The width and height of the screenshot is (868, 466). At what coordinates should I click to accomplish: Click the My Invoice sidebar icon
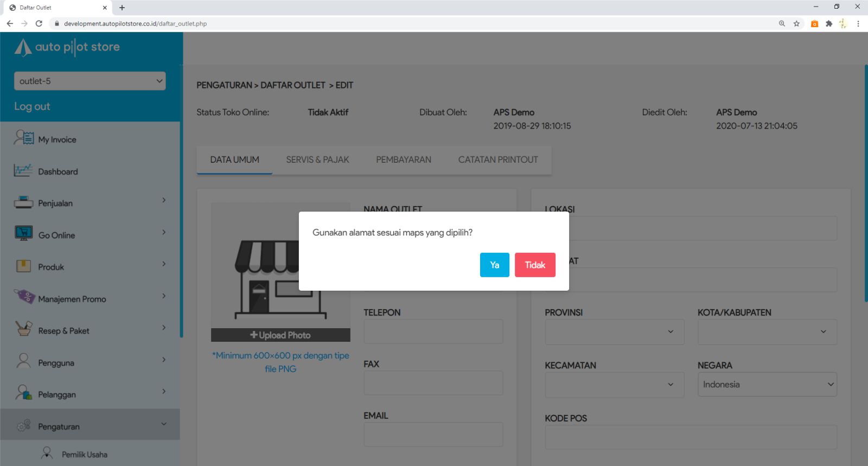[x=23, y=138]
